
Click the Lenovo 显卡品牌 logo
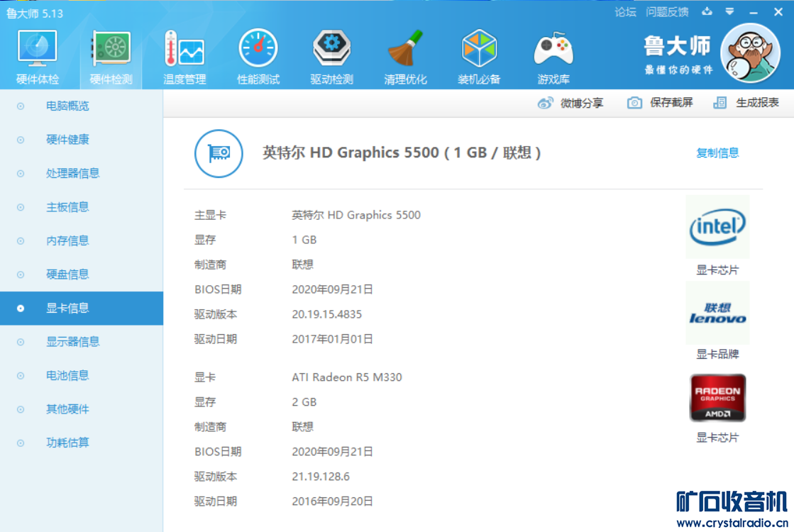click(717, 313)
